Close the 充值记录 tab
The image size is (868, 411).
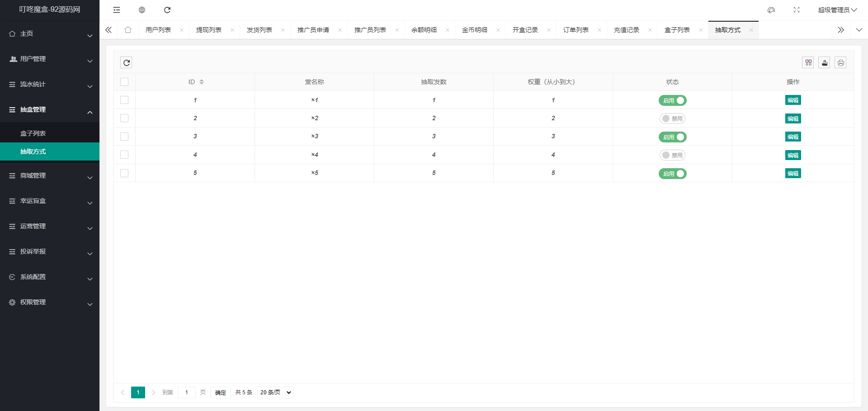tap(650, 30)
